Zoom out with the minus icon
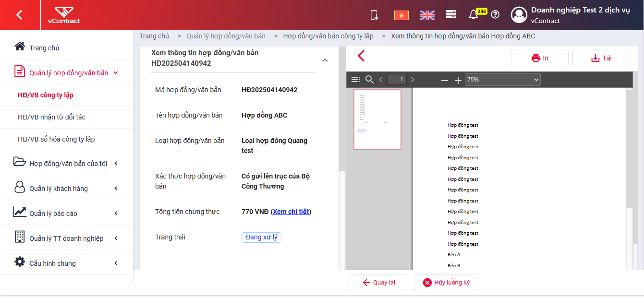The image size is (644, 297). coord(445,80)
